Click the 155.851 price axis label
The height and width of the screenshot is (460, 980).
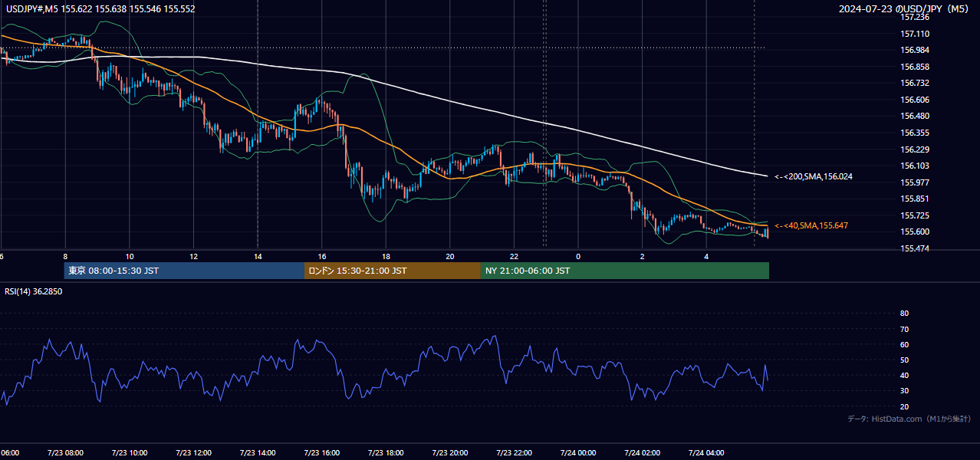[915, 199]
